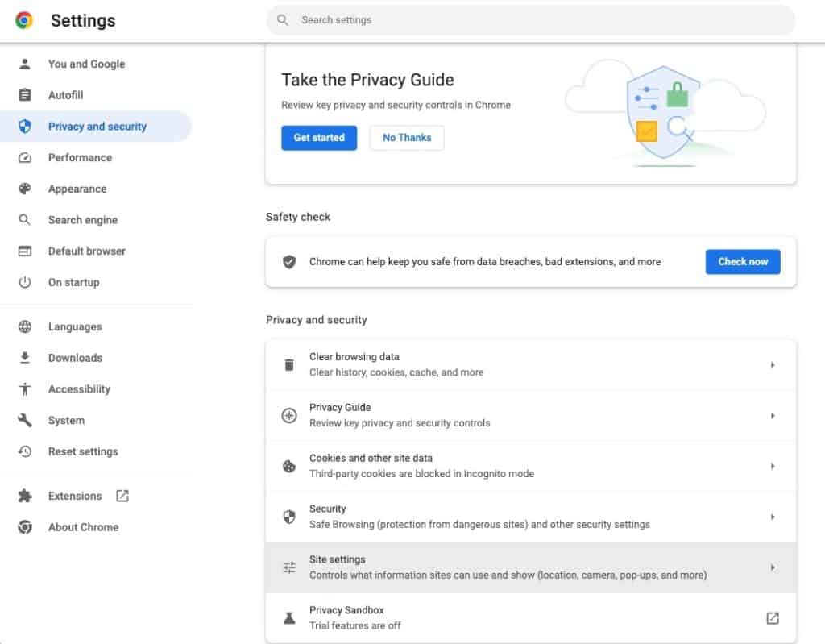This screenshot has width=825, height=644.
Task: Expand the Security row arrow
Action: click(773, 517)
